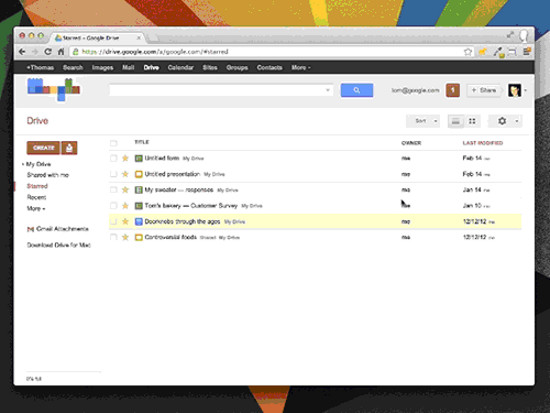Expand the My Drive folder tree

(x=23, y=164)
